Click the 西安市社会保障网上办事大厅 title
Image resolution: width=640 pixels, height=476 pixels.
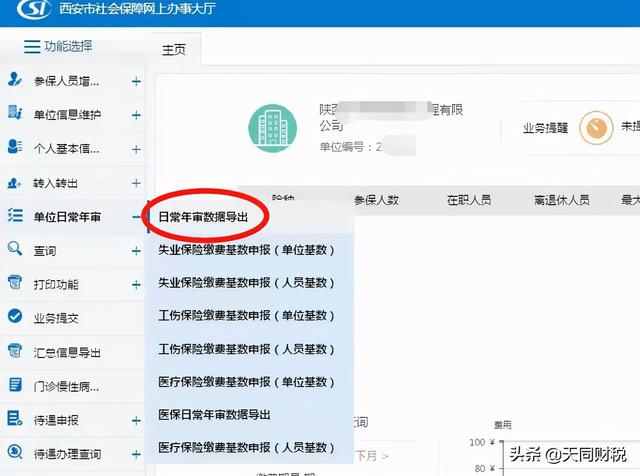(138, 9)
